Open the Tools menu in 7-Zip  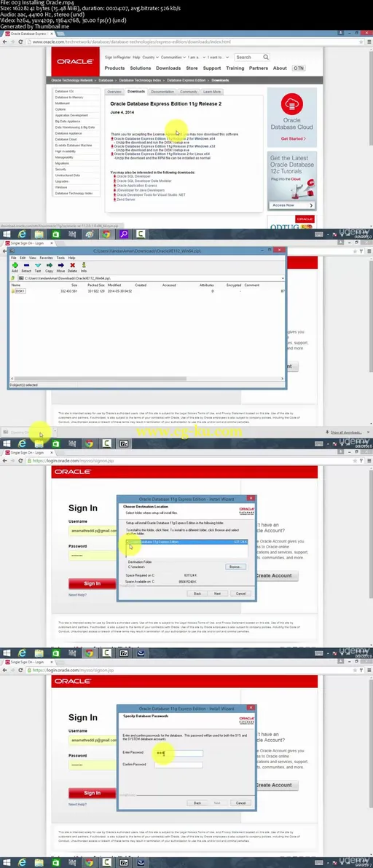pos(60,258)
